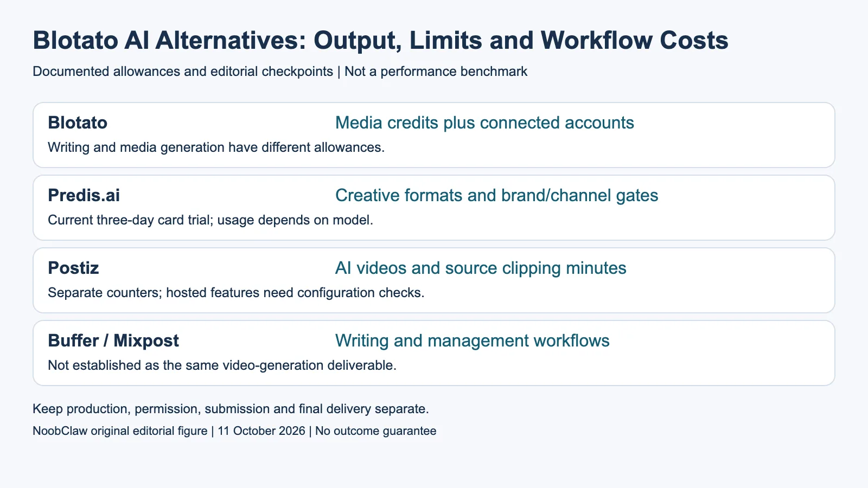This screenshot has height=488, width=868.
Task: Click 'Keep production, permission, submission and final delivery separate.'
Action: coord(231,409)
